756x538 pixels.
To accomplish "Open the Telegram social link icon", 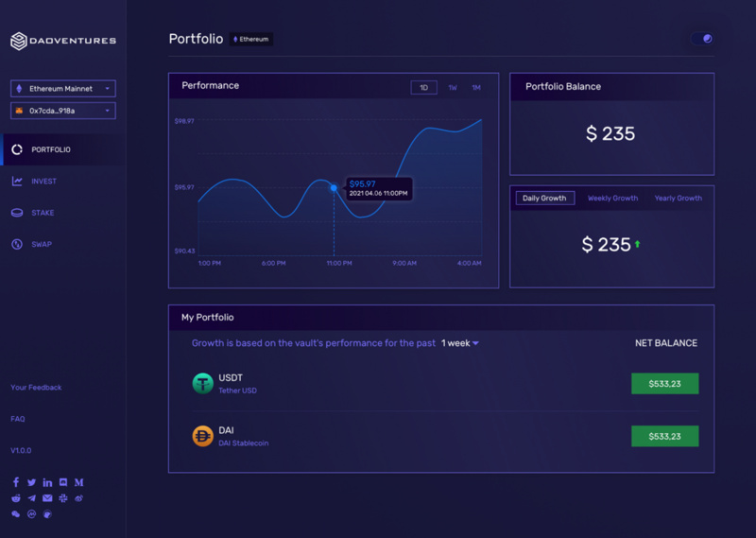I will pyautogui.click(x=31, y=498).
